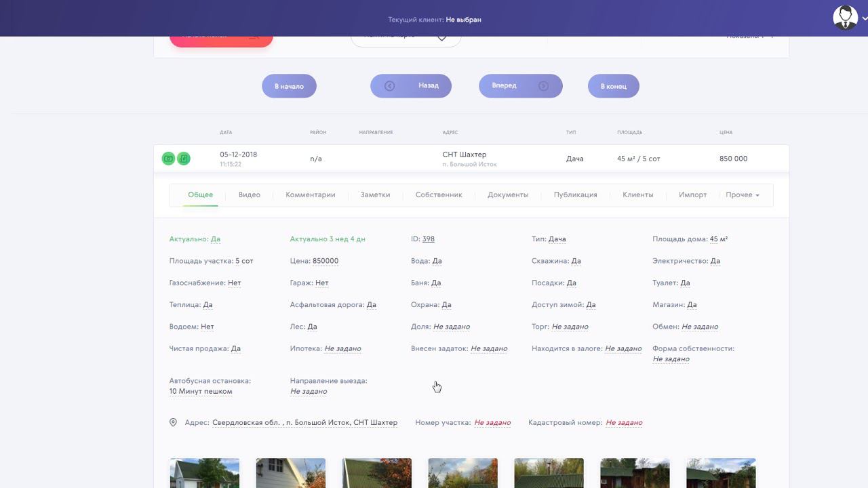
Task: Click the price 850 000 in the listing row
Action: [x=733, y=159]
